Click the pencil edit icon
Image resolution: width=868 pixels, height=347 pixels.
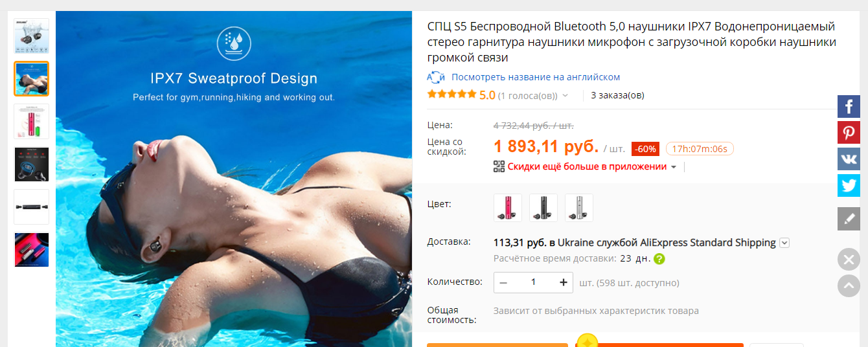click(849, 219)
